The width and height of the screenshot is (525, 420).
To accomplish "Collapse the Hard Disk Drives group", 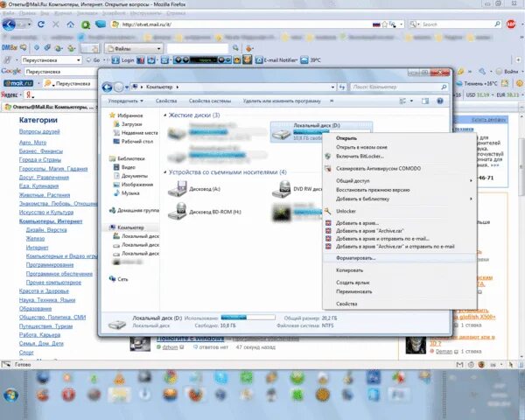I will click(x=165, y=115).
